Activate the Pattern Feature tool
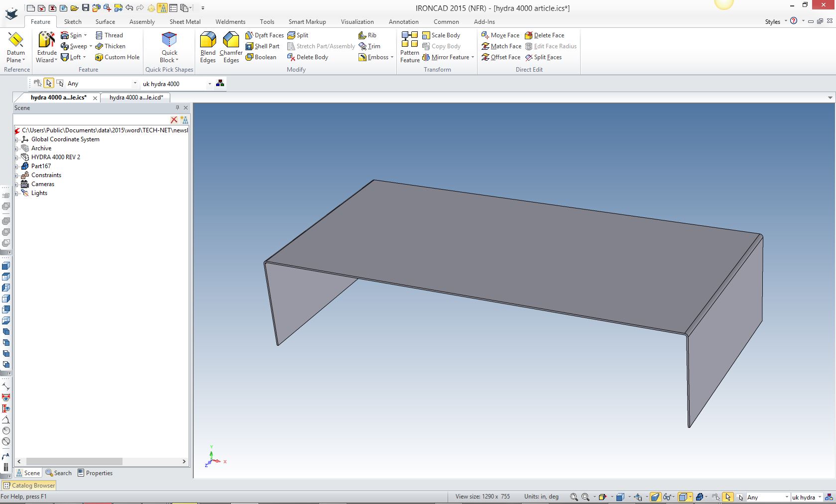 click(410, 47)
